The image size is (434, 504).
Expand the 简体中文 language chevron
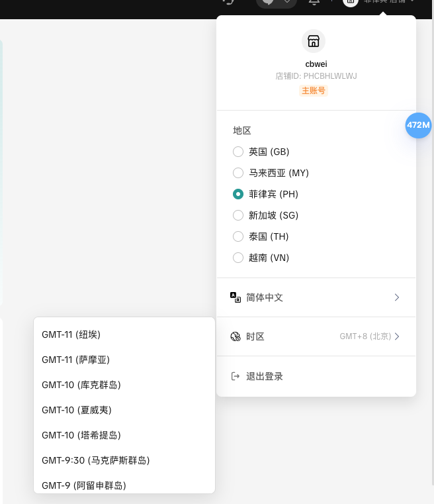click(397, 297)
